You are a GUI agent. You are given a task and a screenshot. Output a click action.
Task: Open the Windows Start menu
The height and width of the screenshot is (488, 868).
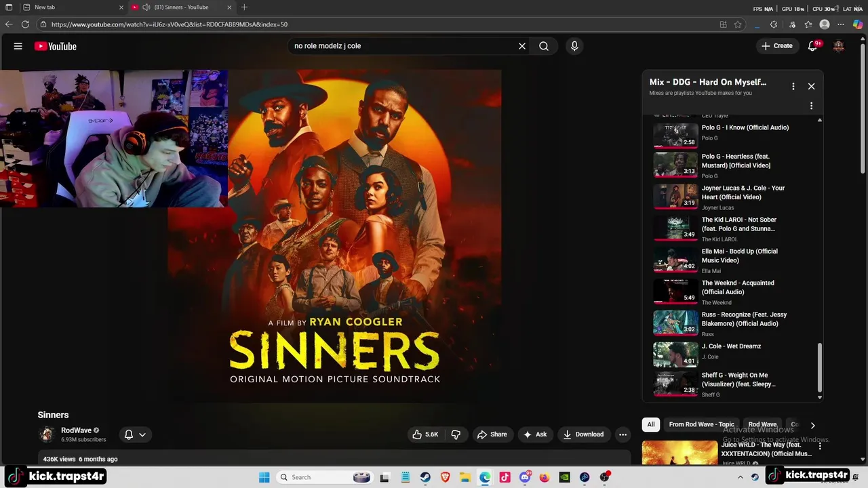pyautogui.click(x=264, y=477)
